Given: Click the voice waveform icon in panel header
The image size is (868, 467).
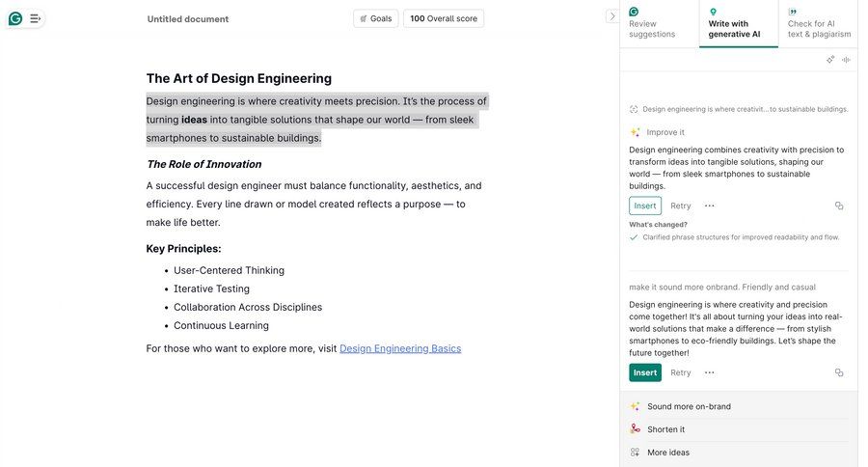Looking at the screenshot, I should click(846, 60).
